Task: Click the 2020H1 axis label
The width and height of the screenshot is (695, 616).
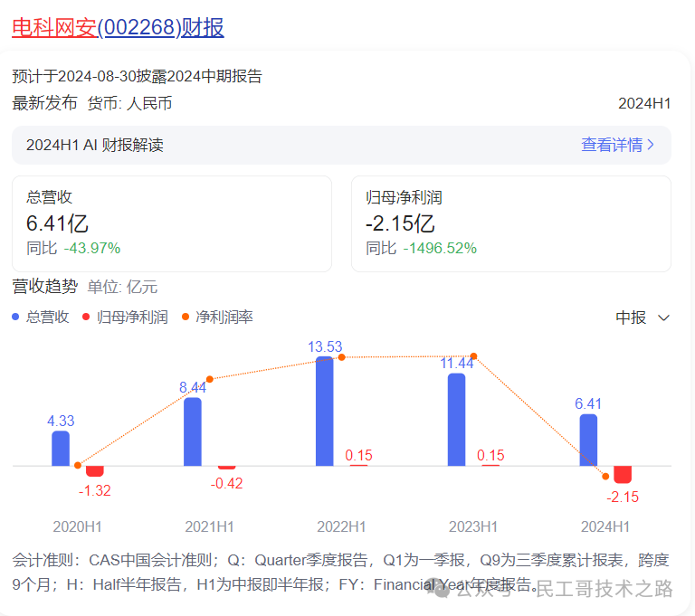Action: 78,526
